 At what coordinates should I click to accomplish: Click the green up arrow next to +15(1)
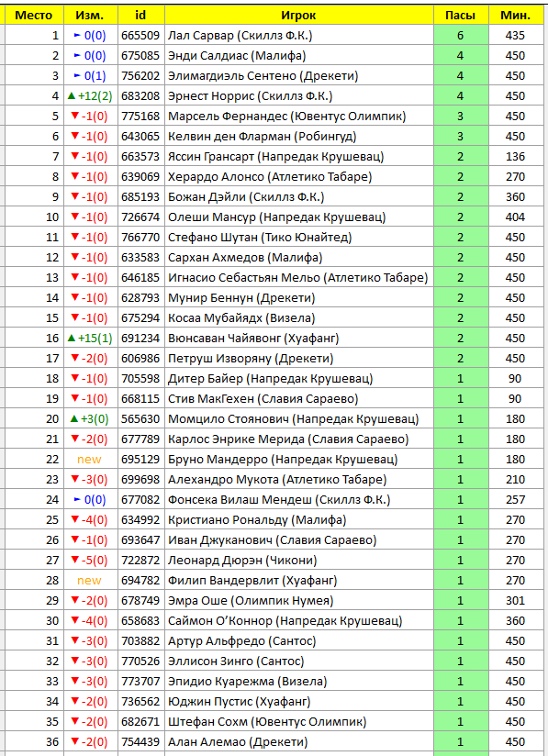click(72, 338)
